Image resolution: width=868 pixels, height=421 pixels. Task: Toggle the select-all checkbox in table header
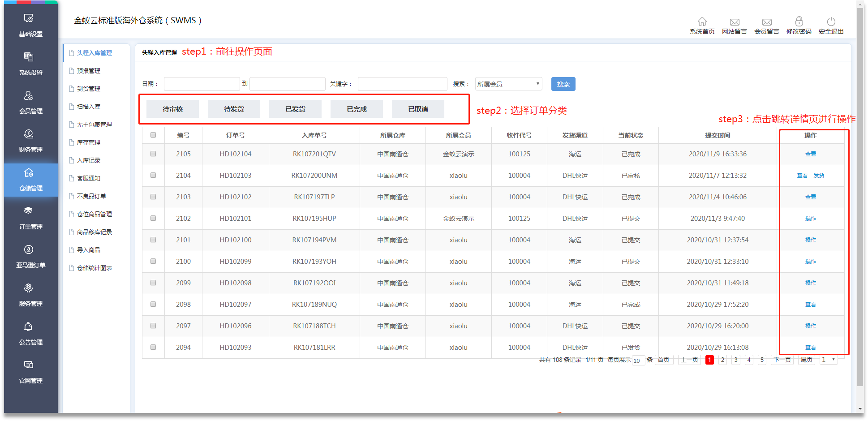(153, 135)
